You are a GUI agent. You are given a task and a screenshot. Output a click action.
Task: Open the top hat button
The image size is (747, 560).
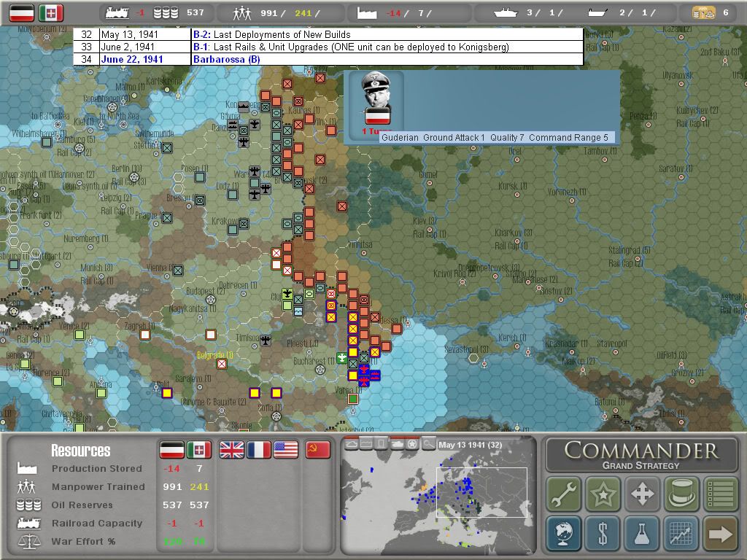(x=681, y=494)
